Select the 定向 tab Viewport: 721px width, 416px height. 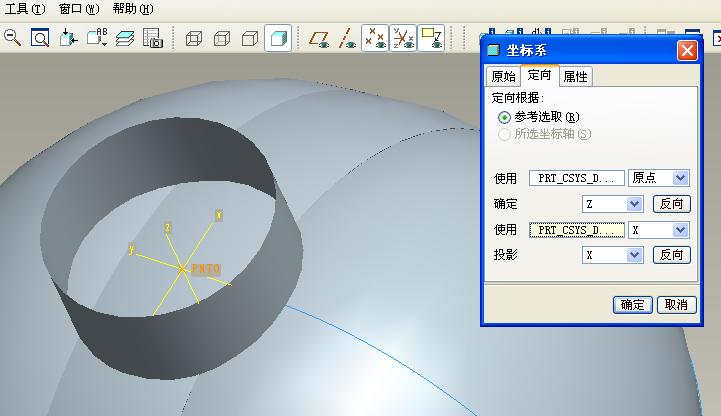540,75
